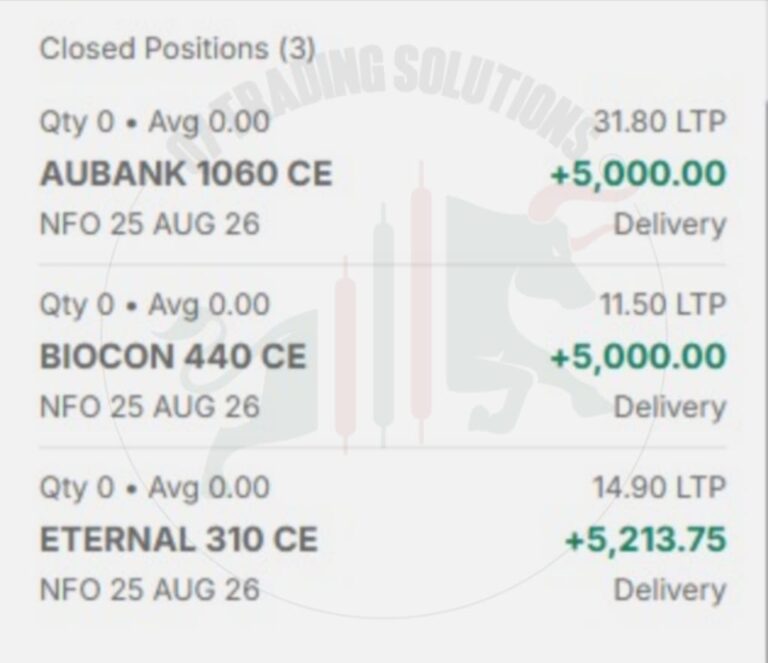Click NFO 25 AUG 26 under AUBANK
This screenshot has width=768, height=663.
(x=149, y=224)
